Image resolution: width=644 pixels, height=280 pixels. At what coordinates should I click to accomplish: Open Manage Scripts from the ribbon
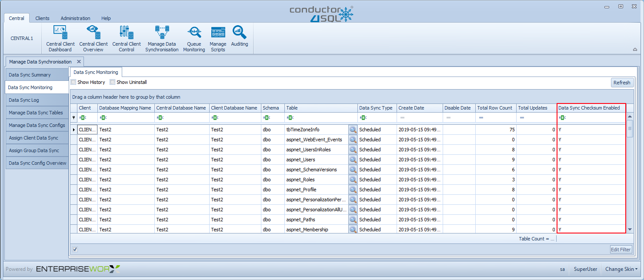[x=218, y=38]
